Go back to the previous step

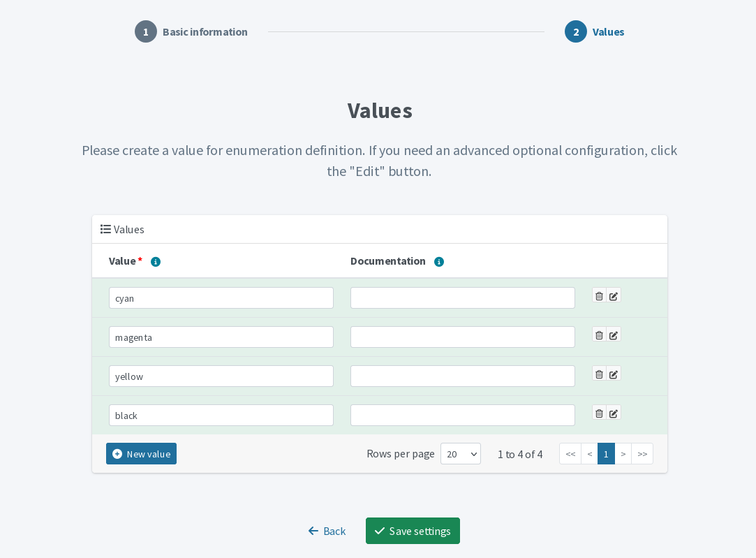(327, 531)
